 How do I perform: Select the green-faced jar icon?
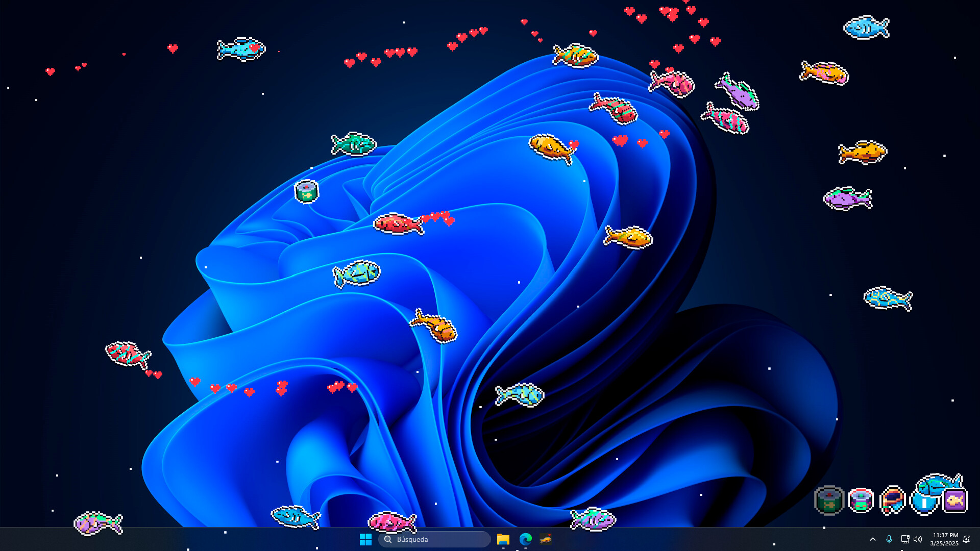(861, 500)
